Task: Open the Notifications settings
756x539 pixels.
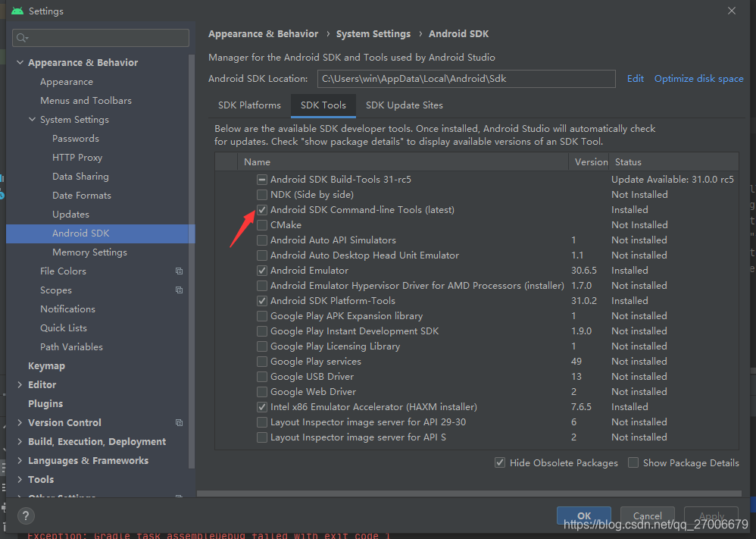Action: click(x=67, y=309)
